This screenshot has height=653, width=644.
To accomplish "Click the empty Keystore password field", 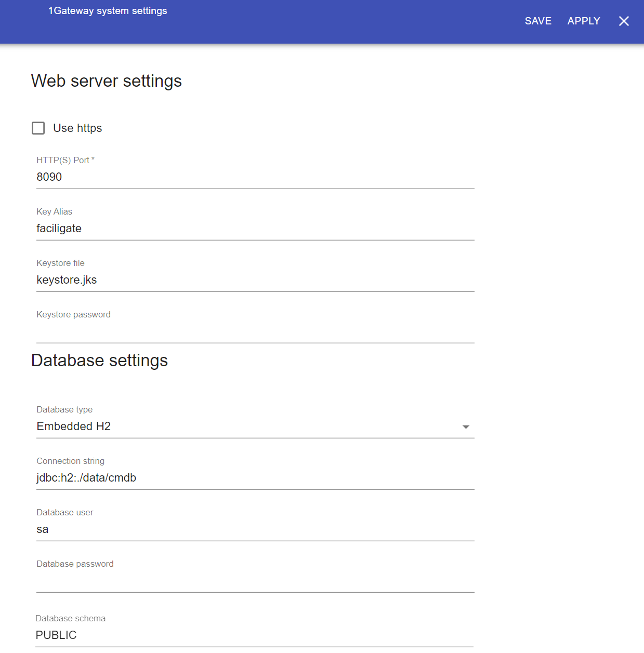I will click(x=255, y=331).
